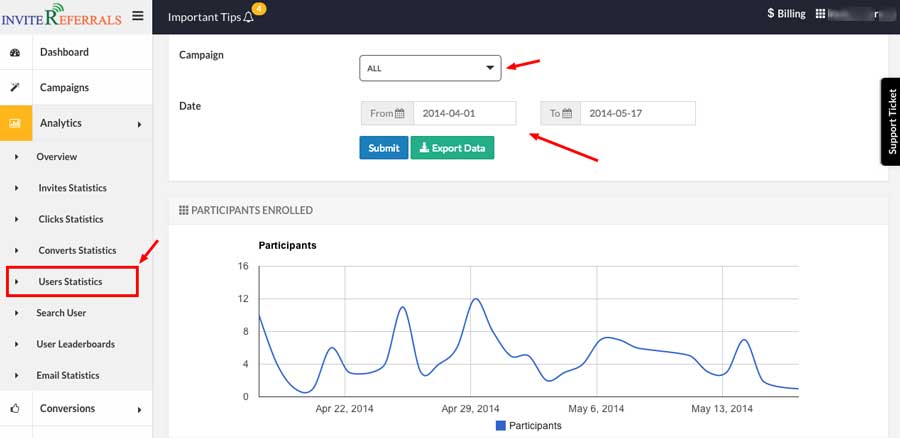Open the apps grid icon beside Billing
The height and width of the screenshot is (438, 900).
[820, 14]
